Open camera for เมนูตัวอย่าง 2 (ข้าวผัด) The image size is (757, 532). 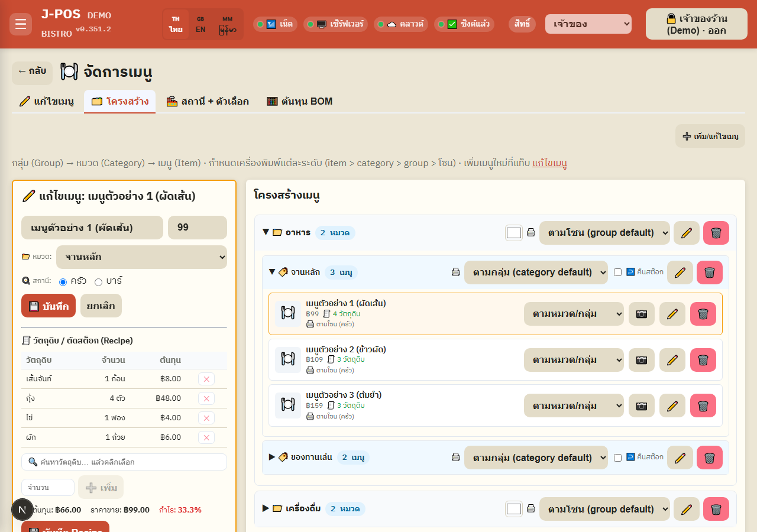[x=642, y=360]
